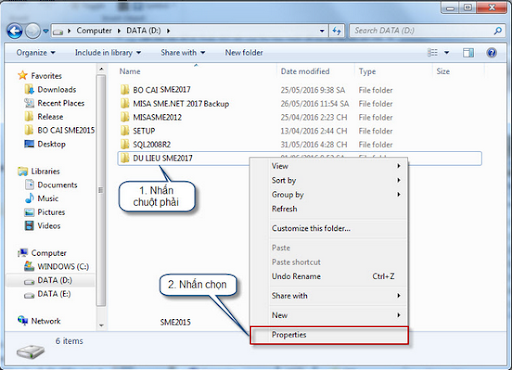This screenshot has height=370, width=512.
Task: Click the Favorites star icon
Action: (22, 75)
